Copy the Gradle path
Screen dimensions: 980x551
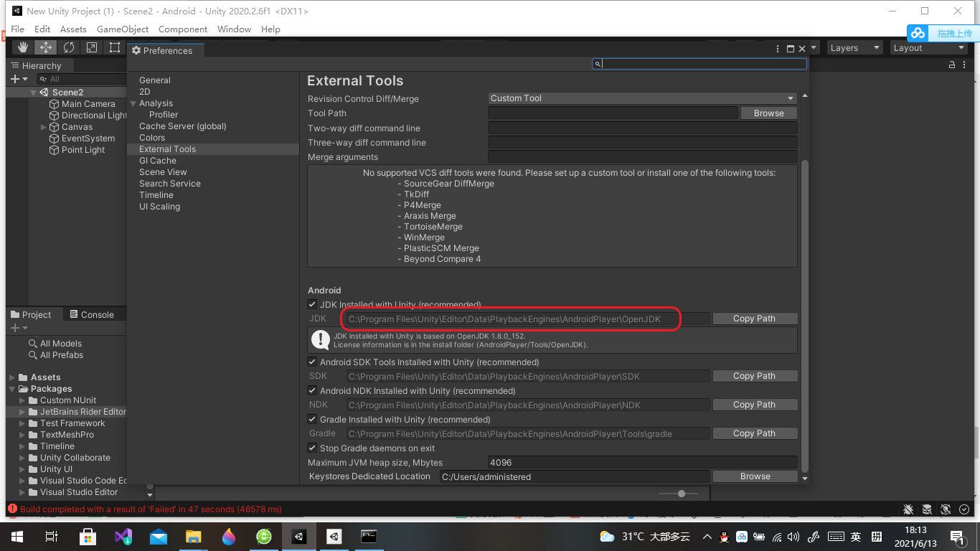(754, 433)
